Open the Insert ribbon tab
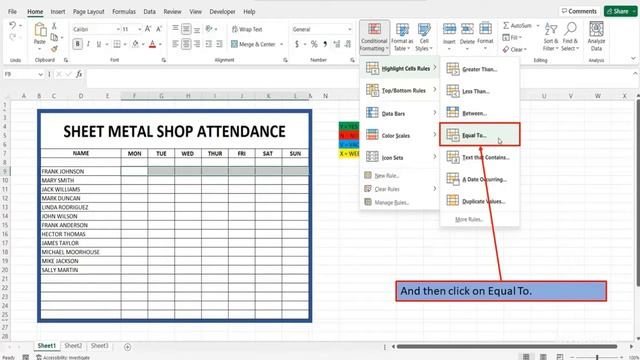640x360 pixels. [58, 11]
